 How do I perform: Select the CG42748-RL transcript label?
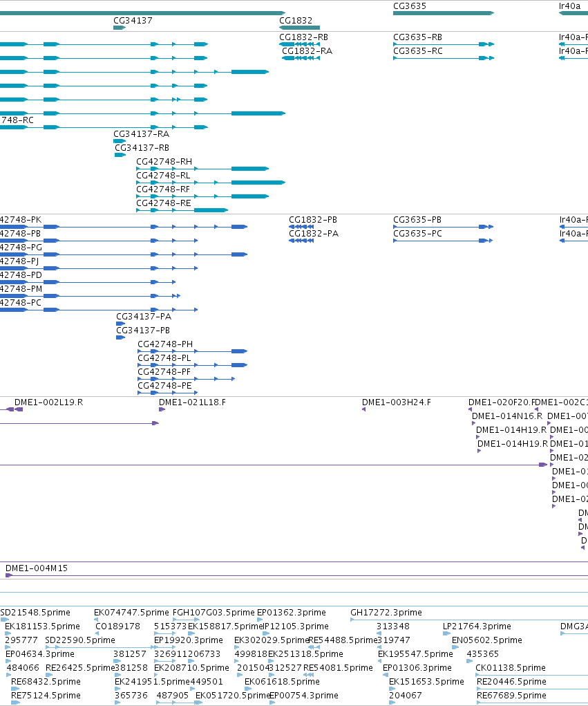(x=163, y=175)
